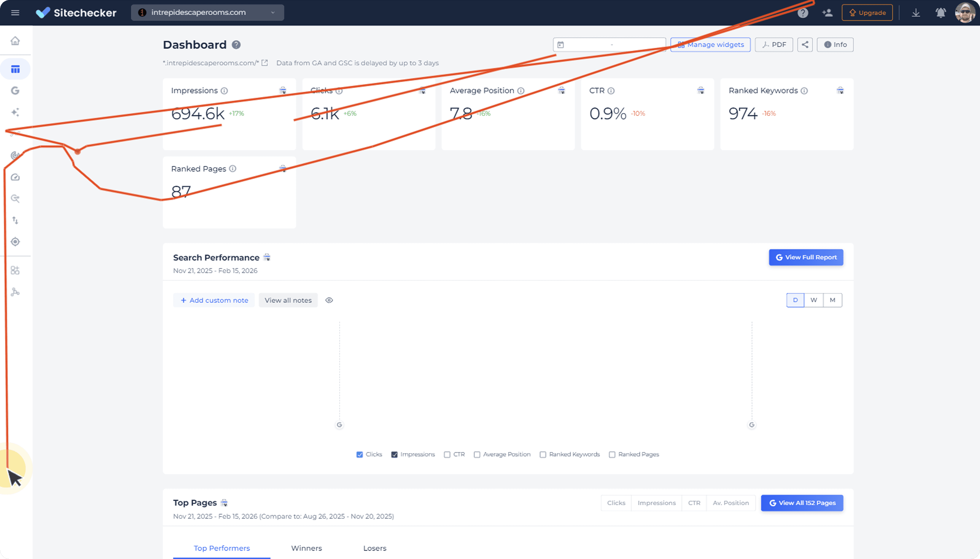Enable the Average Position checkbox

(x=477, y=454)
